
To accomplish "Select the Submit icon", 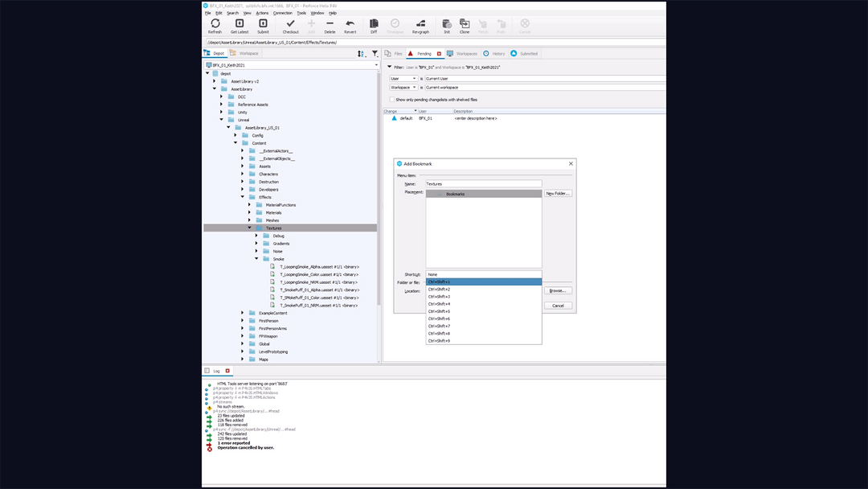I will (263, 25).
